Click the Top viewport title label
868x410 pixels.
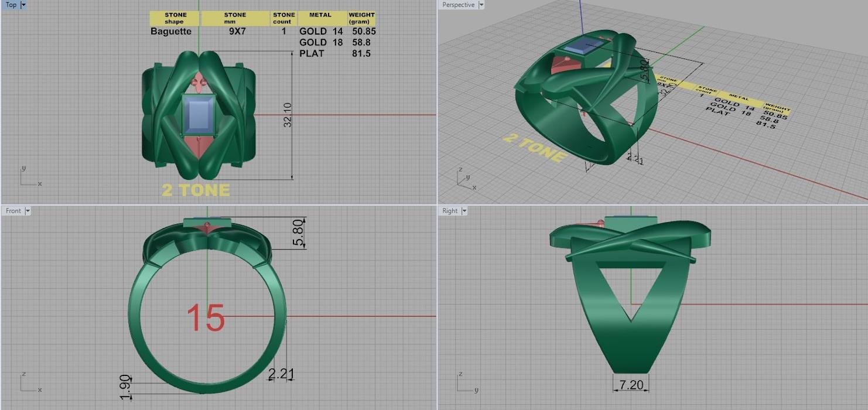[x=11, y=5]
